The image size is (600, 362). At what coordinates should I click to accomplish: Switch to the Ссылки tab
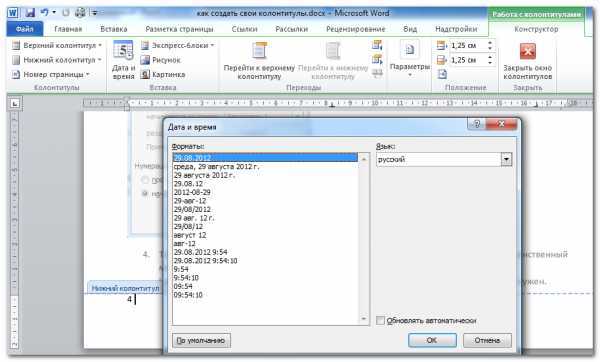(x=244, y=29)
